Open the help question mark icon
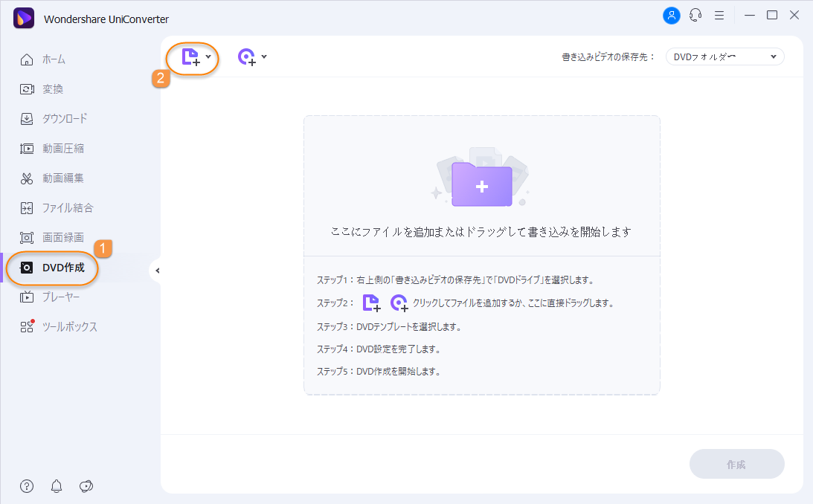The height and width of the screenshot is (504, 813). pos(27,486)
